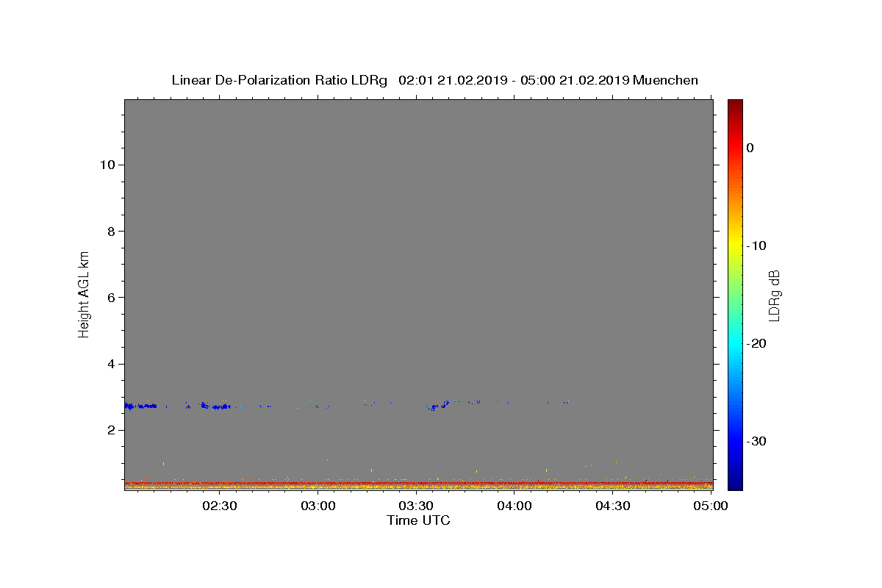Click the 05:00 time tick label

711,506
